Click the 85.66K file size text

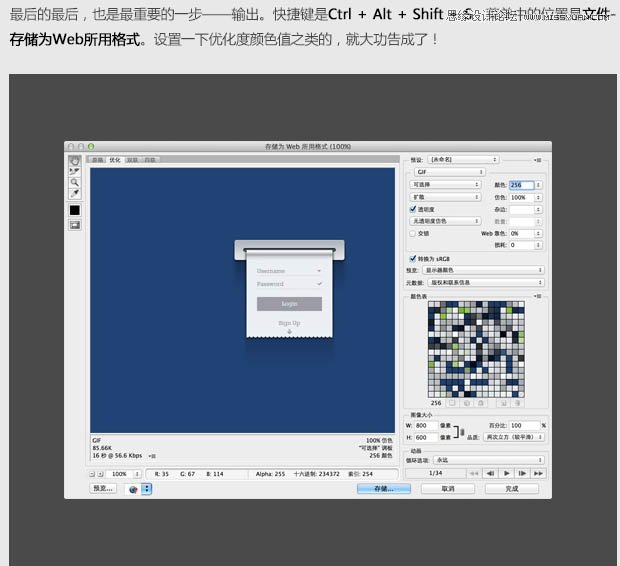point(102,448)
